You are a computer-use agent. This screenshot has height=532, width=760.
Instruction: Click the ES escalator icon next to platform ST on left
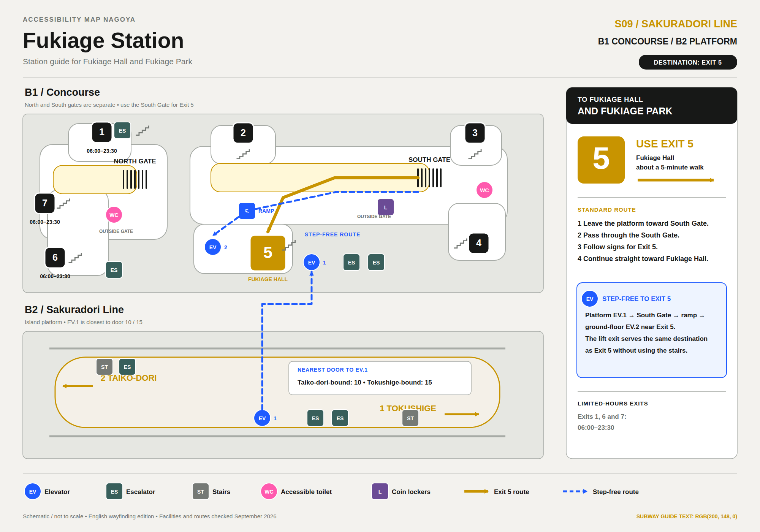pyautogui.click(x=127, y=367)
